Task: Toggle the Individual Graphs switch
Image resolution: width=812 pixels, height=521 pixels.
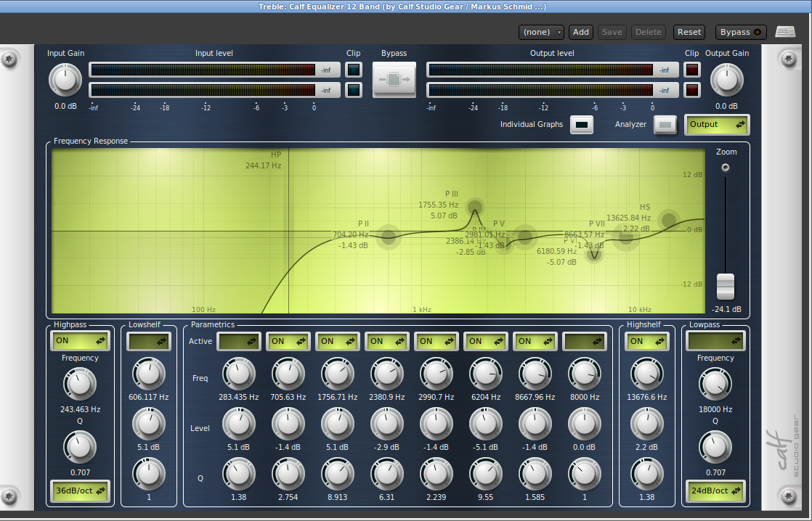Action: tap(582, 125)
